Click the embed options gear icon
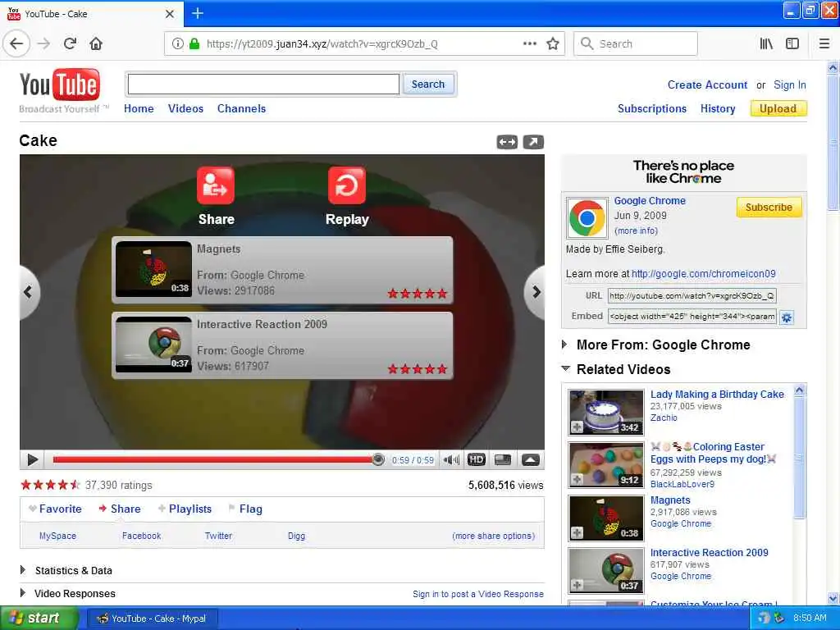 787,317
